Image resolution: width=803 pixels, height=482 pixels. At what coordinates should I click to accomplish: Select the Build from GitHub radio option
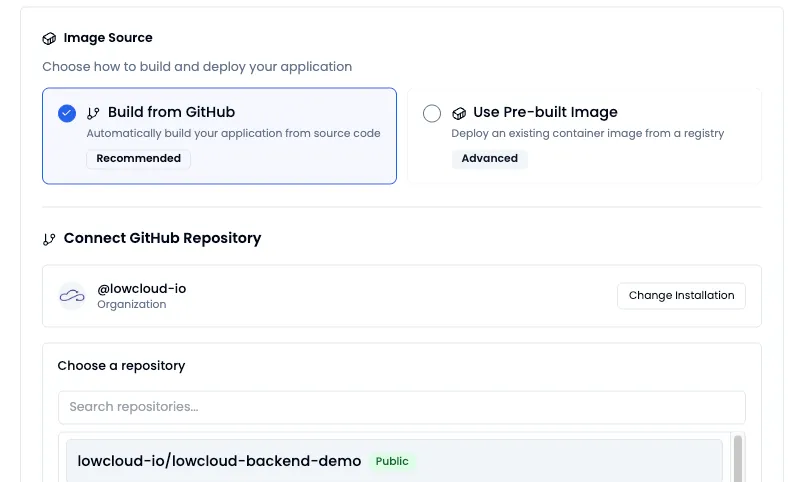(67, 113)
